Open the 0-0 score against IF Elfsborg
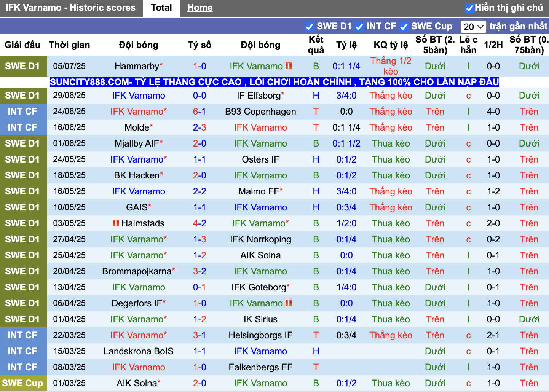 [x=199, y=96]
